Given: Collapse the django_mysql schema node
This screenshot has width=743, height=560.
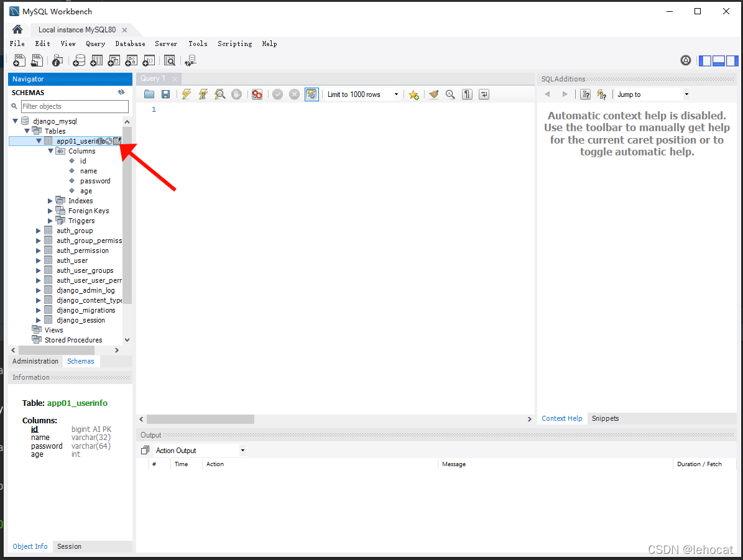Looking at the screenshot, I should [15, 121].
